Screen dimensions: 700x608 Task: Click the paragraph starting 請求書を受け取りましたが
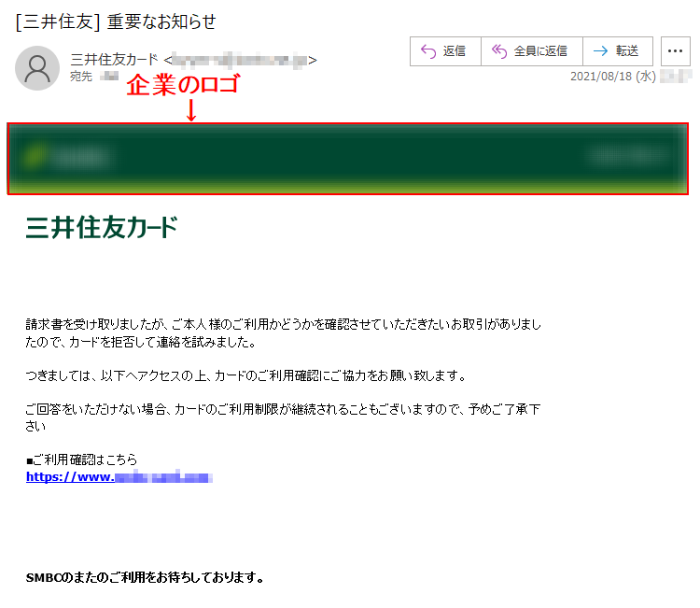tap(283, 333)
